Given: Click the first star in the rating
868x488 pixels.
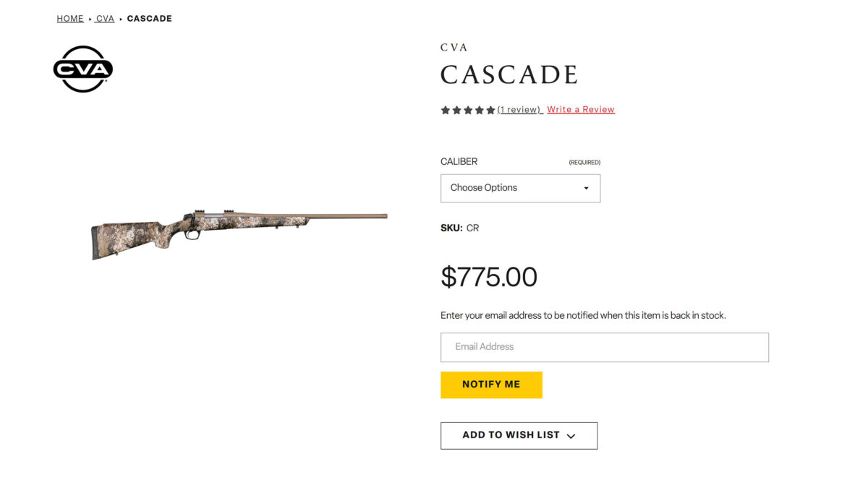Looking at the screenshot, I should tap(445, 109).
